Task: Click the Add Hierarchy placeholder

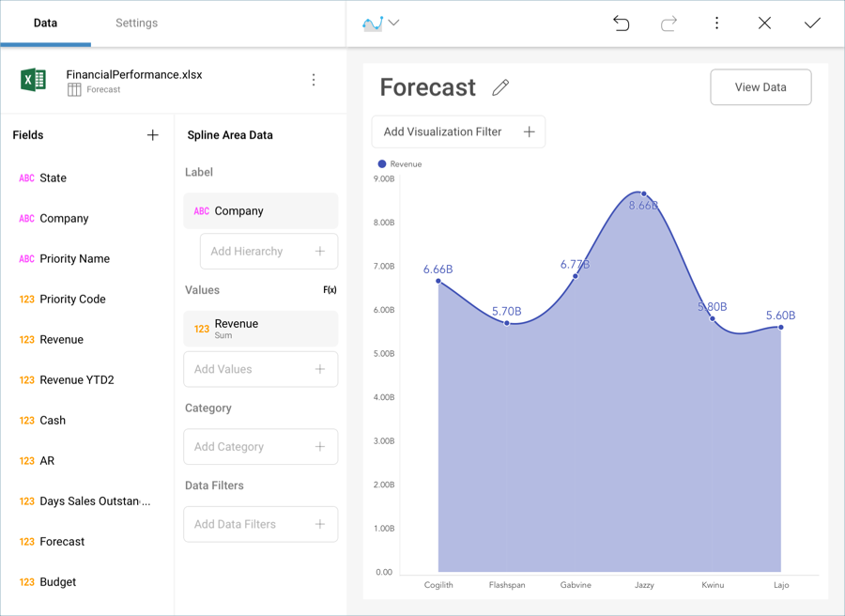Action: pos(269,252)
